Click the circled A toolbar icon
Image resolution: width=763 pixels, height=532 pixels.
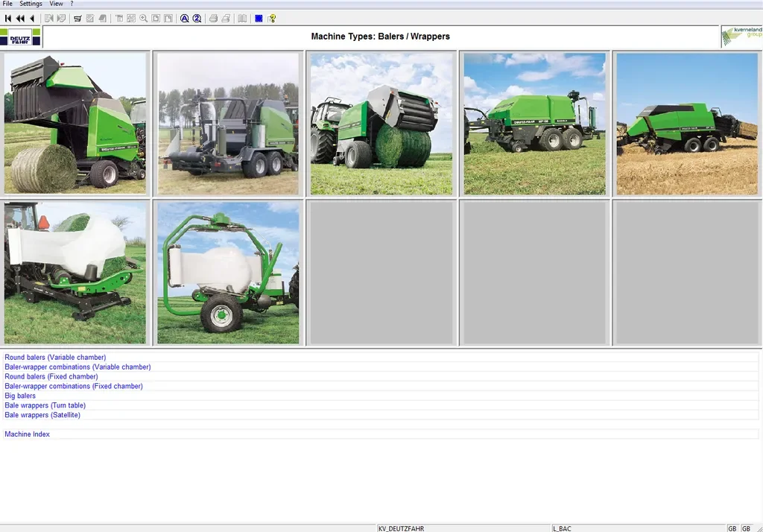(185, 18)
